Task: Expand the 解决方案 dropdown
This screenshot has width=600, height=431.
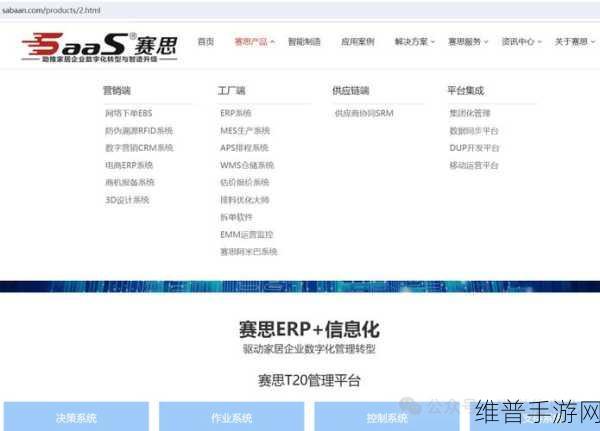Action: pyautogui.click(x=415, y=41)
